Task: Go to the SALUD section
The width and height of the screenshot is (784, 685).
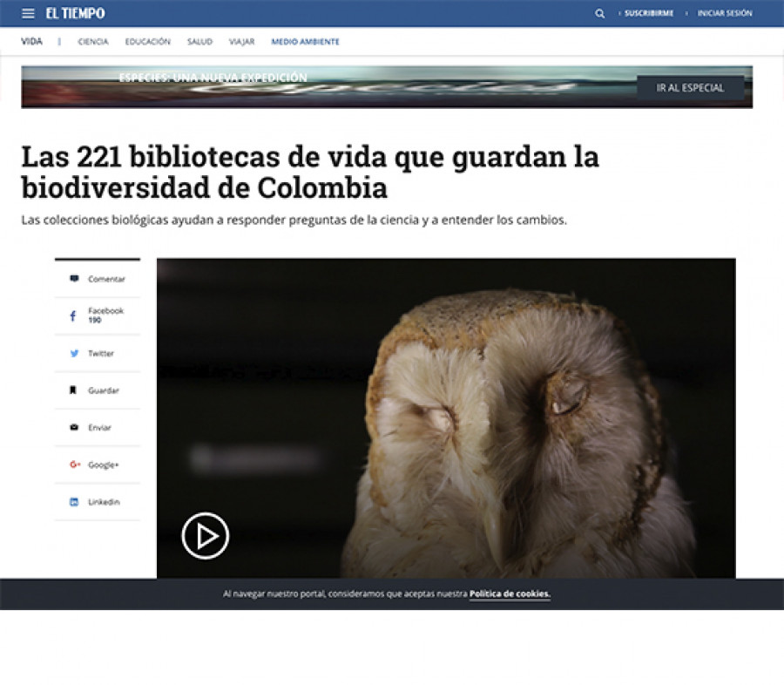Action: click(x=199, y=42)
